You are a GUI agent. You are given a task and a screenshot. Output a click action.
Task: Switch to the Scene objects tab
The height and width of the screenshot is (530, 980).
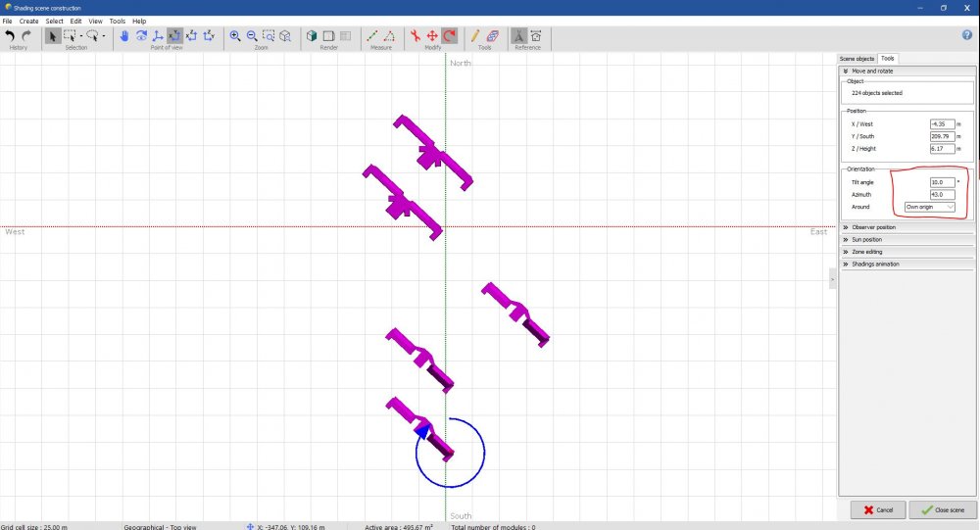857,59
